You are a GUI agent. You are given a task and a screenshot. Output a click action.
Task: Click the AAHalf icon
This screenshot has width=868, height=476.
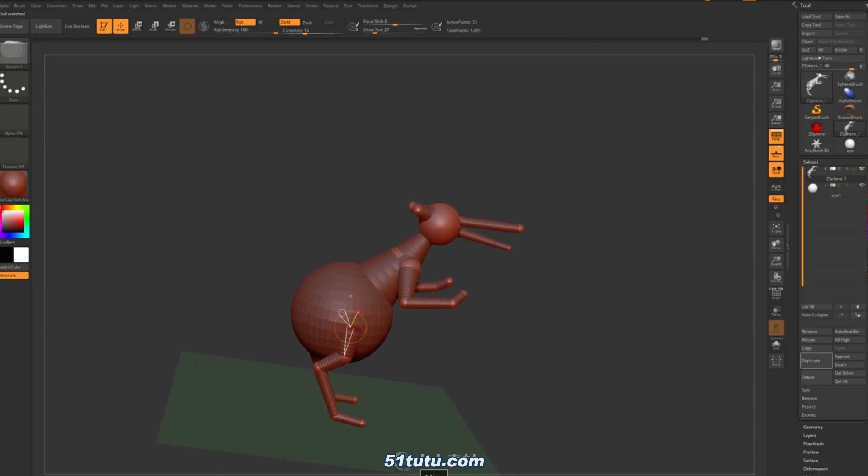tap(776, 120)
